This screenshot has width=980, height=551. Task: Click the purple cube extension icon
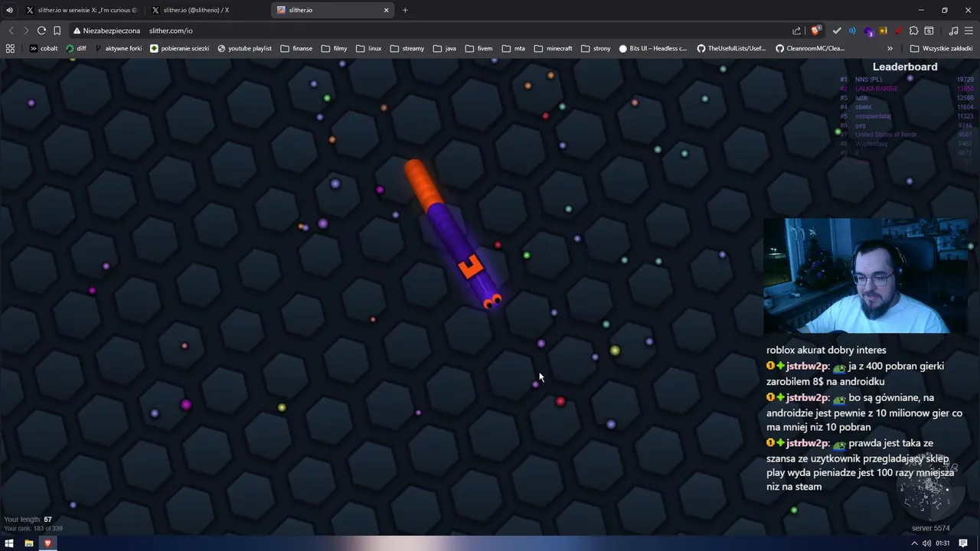pyautogui.click(x=868, y=31)
